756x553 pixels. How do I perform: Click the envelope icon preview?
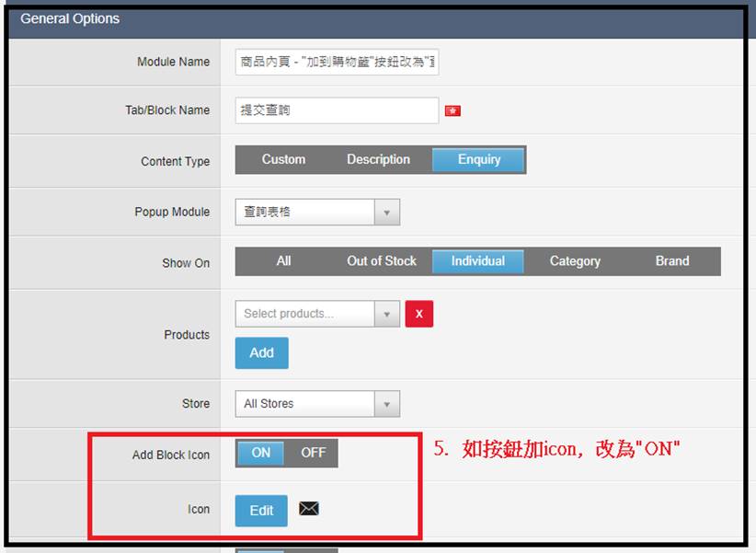point(309,509)
